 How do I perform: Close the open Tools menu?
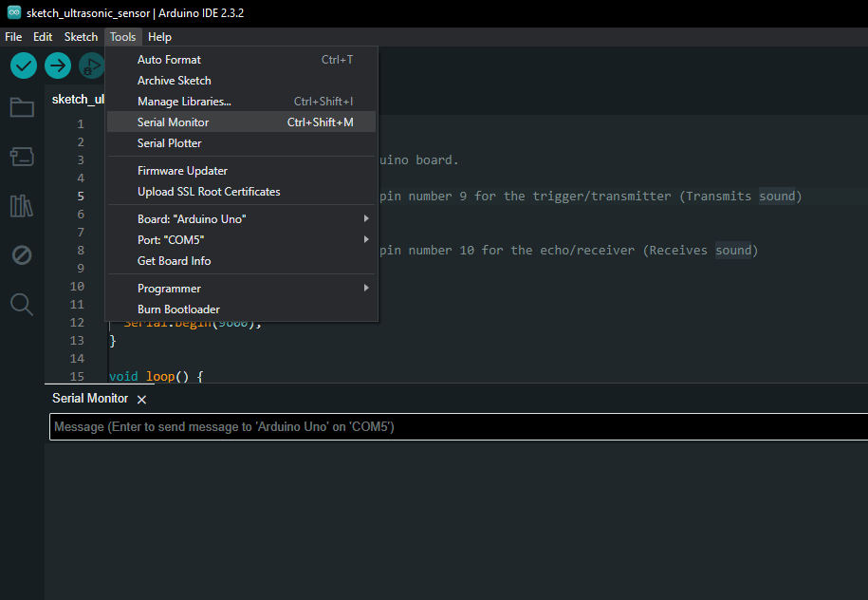tap(123, 37)
